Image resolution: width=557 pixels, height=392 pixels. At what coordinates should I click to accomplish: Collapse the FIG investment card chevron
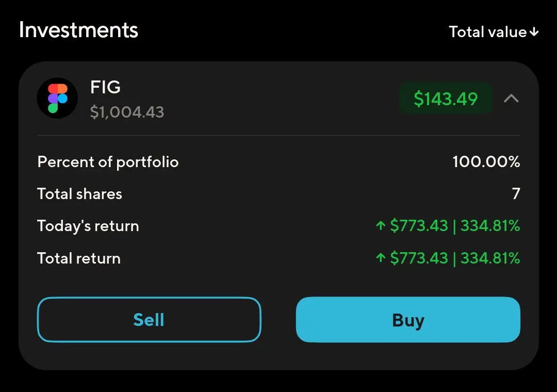511,99
